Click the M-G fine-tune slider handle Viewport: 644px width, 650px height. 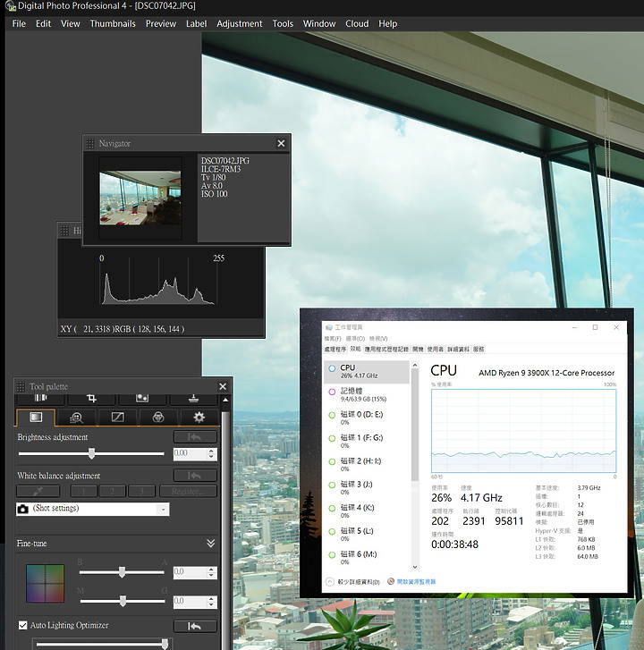[x=123, y=601]
